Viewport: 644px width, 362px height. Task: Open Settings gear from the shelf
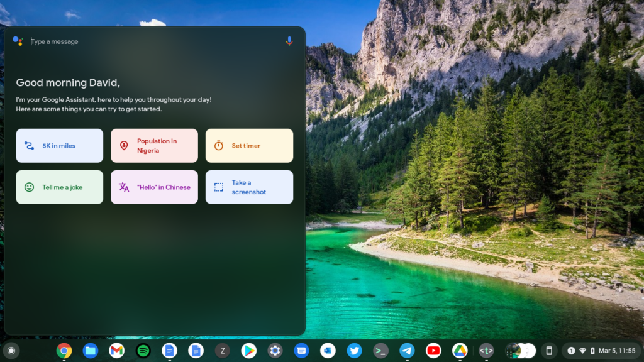click(x=275, y=351)
